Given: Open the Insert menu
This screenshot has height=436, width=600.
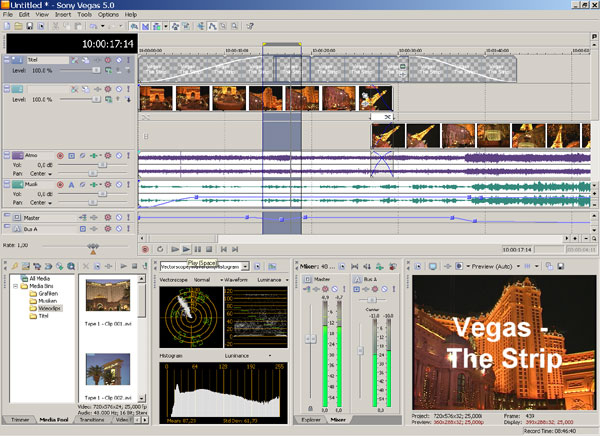Looking at the screenshot, I should pos(62,15).
